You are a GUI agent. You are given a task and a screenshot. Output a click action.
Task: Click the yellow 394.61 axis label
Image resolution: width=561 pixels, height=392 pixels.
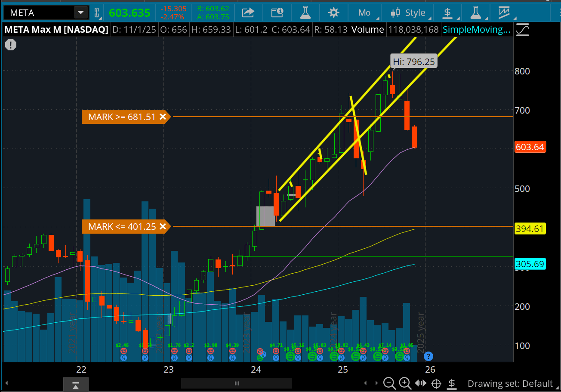coord(530,229)
